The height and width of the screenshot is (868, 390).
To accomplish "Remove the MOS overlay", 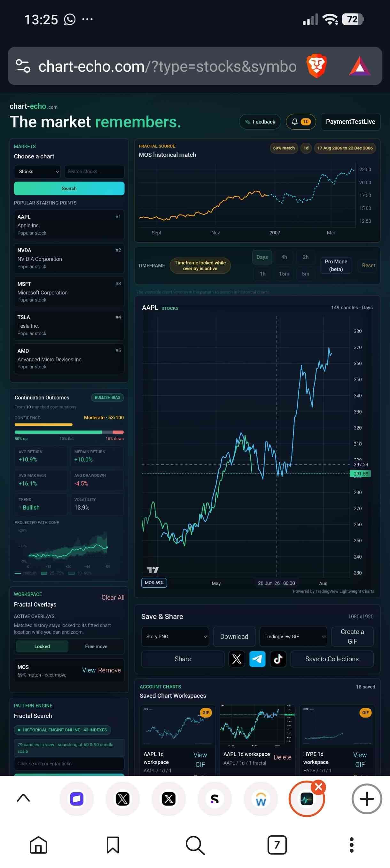I will pyautogui.click(x=109, y=670).
